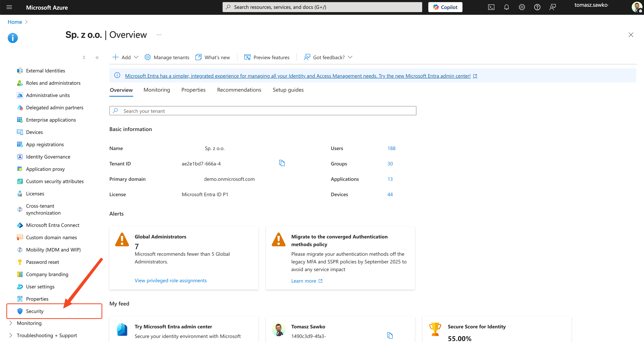Open the notifications bell

point(506,7)
